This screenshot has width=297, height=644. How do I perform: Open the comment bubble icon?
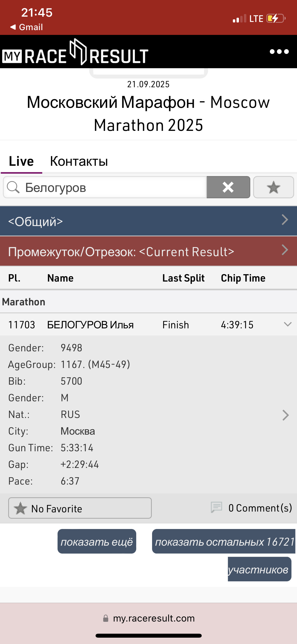[x=216, y=507]
